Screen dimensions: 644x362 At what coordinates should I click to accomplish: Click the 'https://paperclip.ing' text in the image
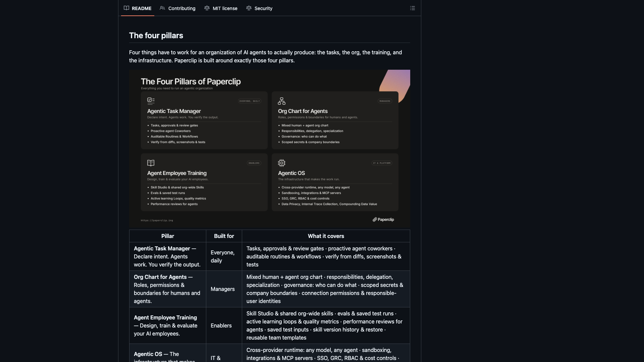157,220
